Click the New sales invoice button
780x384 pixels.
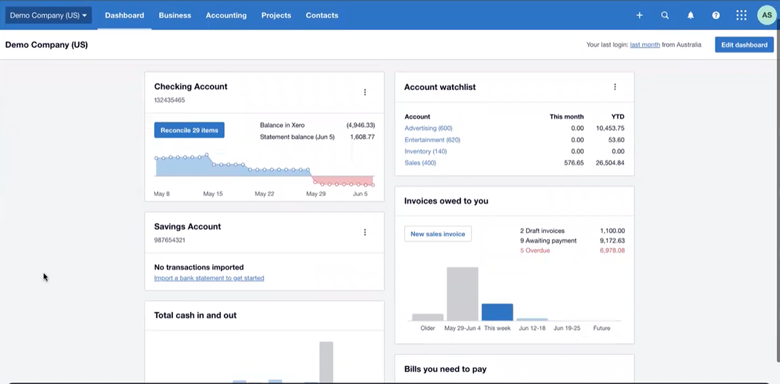click(x=438, y=234)
